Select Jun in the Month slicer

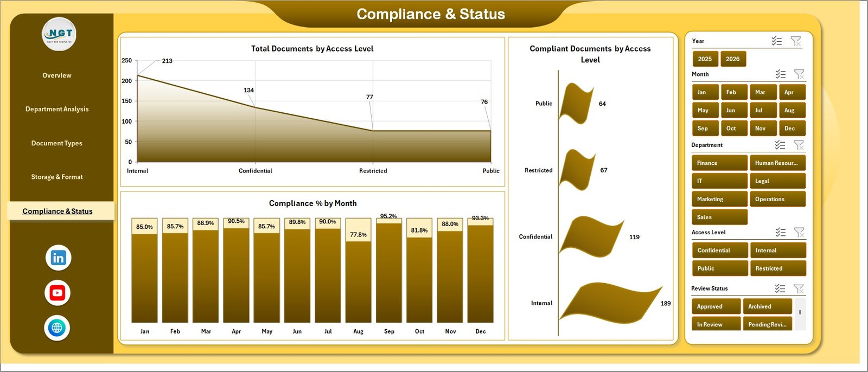(734, 110)
